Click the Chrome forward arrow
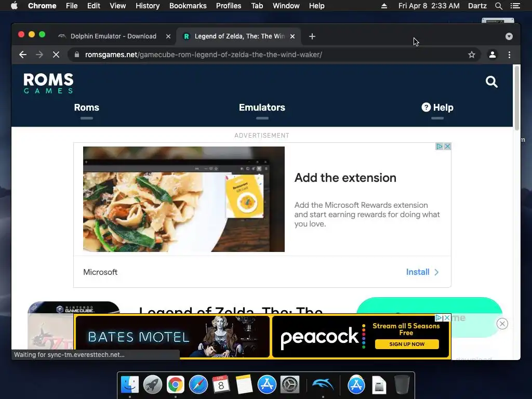This screenshot has width=532, height=399. click(39, 55)
